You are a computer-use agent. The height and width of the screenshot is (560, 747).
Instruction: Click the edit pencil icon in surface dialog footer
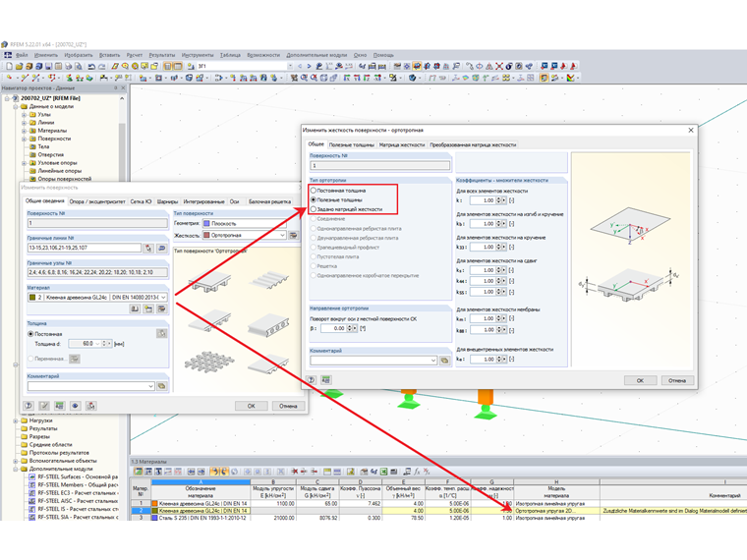pyautogui.click(x=44, y=406)
